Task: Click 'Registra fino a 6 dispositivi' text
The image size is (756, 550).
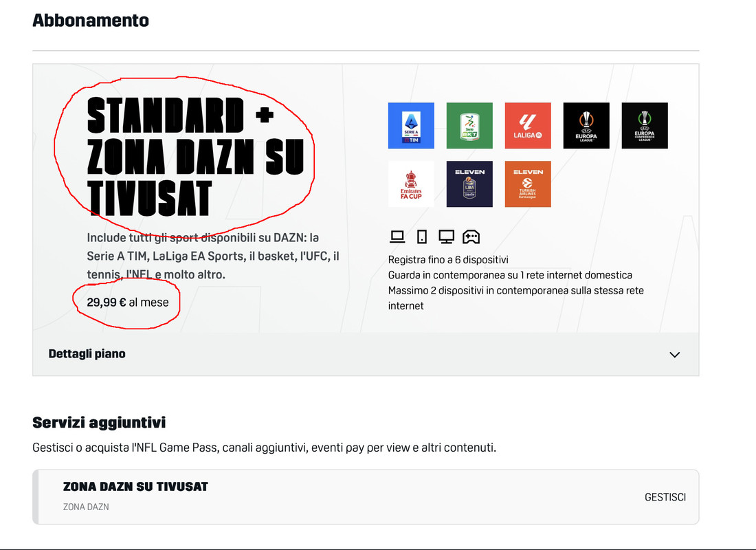Action: 448,260
